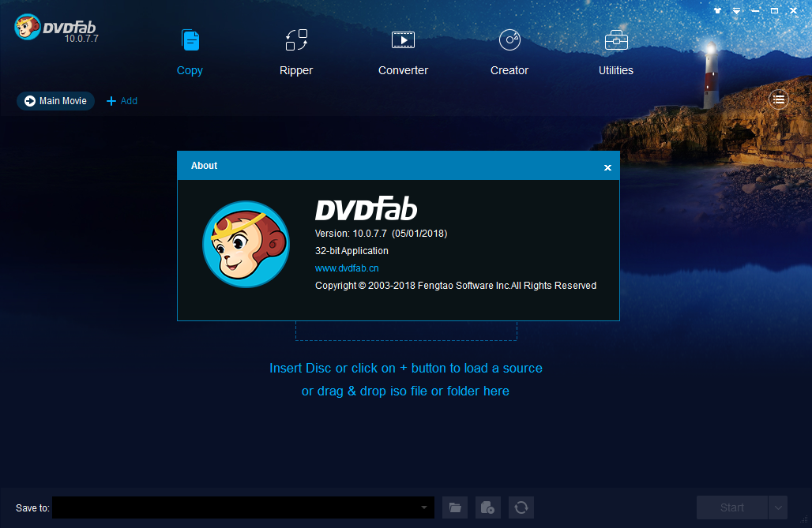
Task: Maximize the DVDFab window
Action: point(774,11)
